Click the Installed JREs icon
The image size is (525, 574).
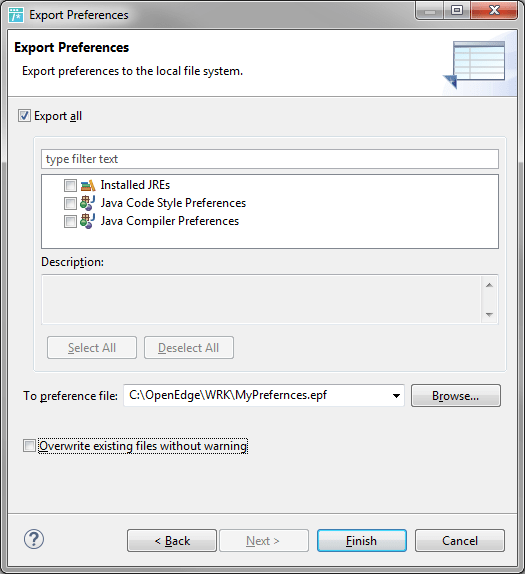coord(88,185)
